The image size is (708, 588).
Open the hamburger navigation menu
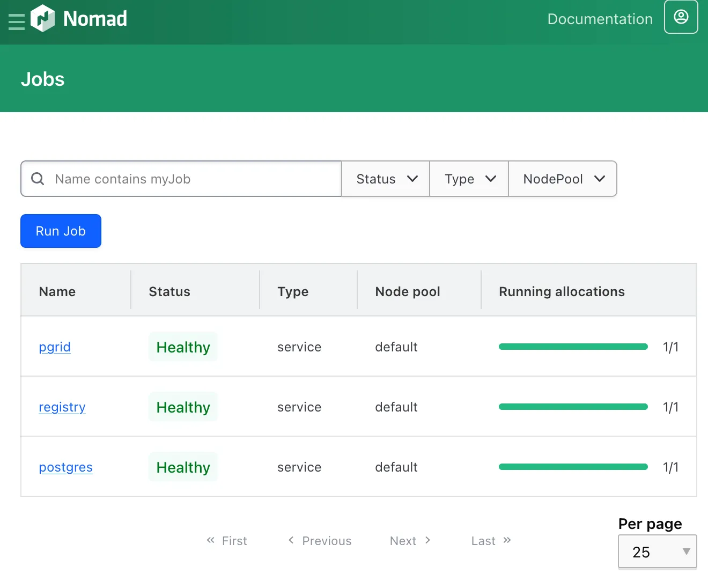[17, 21]
